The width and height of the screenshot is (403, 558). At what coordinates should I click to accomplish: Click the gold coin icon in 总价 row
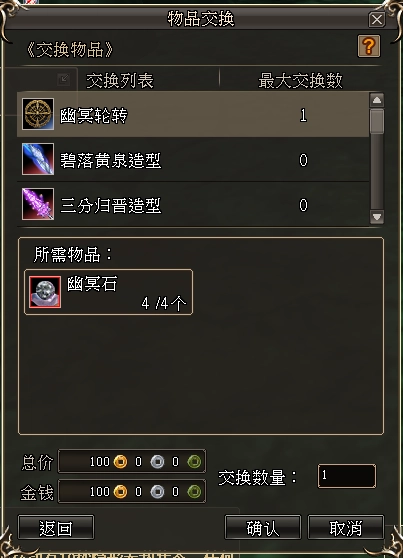point(120,462)
